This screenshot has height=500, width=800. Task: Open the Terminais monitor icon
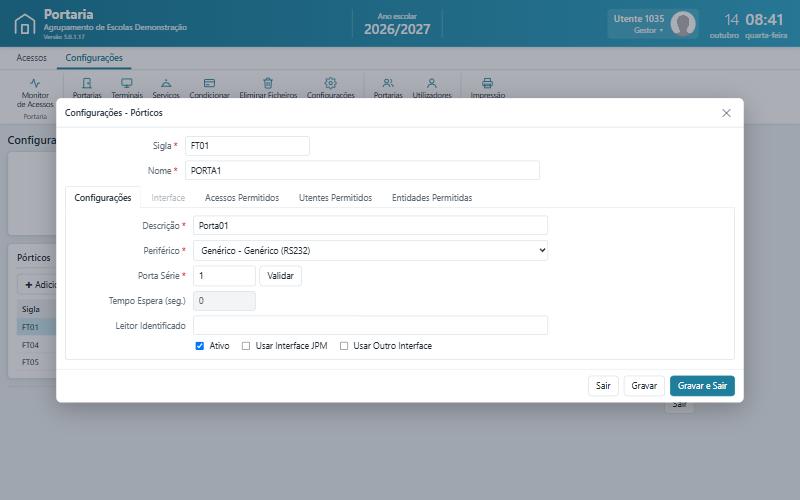(x=127, y=83)
